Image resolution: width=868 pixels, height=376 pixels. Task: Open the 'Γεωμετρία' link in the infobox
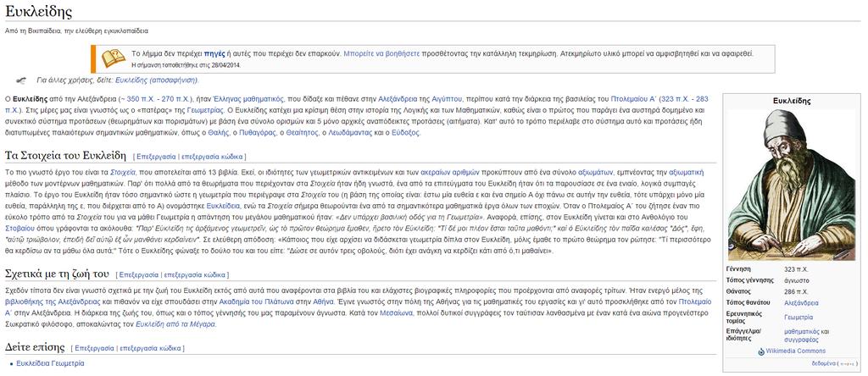click(798, 318)
